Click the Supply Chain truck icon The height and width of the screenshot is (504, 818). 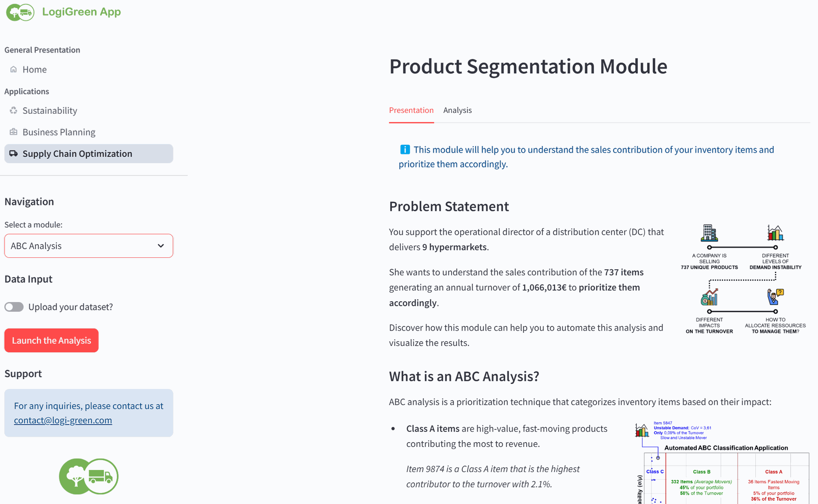tap(14, 153)
